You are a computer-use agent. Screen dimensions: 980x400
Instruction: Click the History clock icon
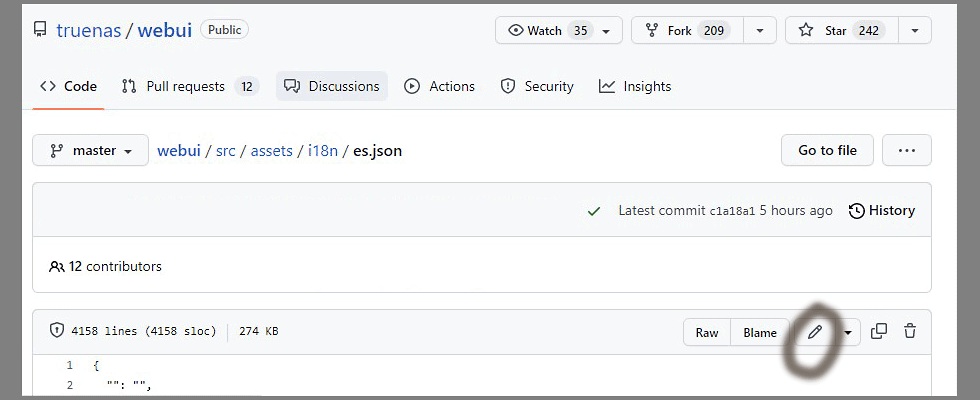857,211
